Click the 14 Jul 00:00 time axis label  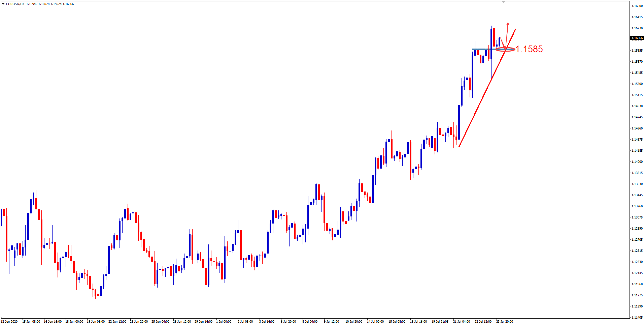click(375, 322)
